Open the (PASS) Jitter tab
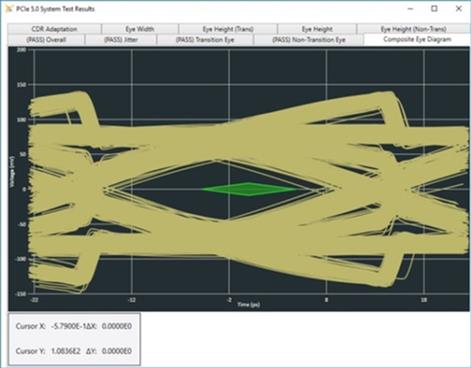The height and width of the screenshot is (368, 471). coord(121,40)
